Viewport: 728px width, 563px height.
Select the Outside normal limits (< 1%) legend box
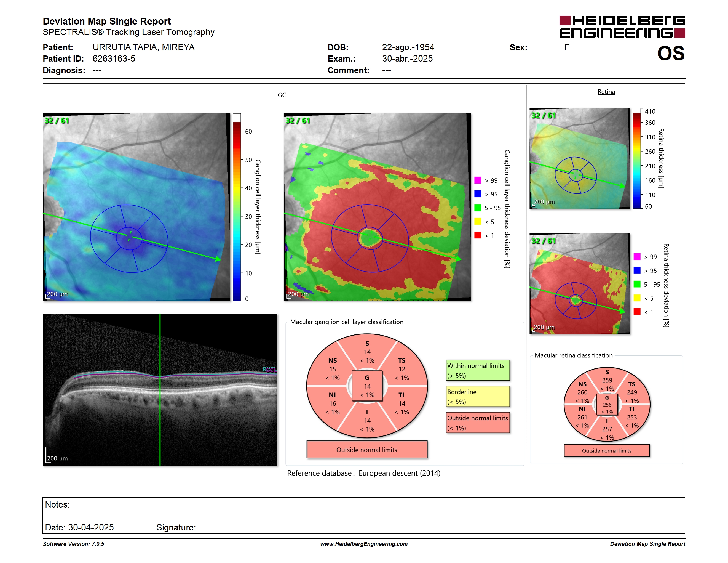point(478,423)
